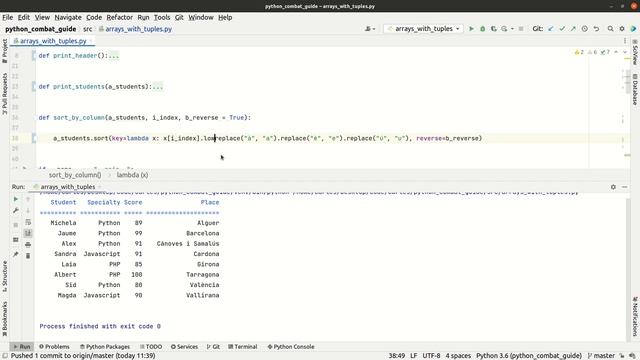Open Structure tool window
The image size is (640, 360).
[4, 276]
